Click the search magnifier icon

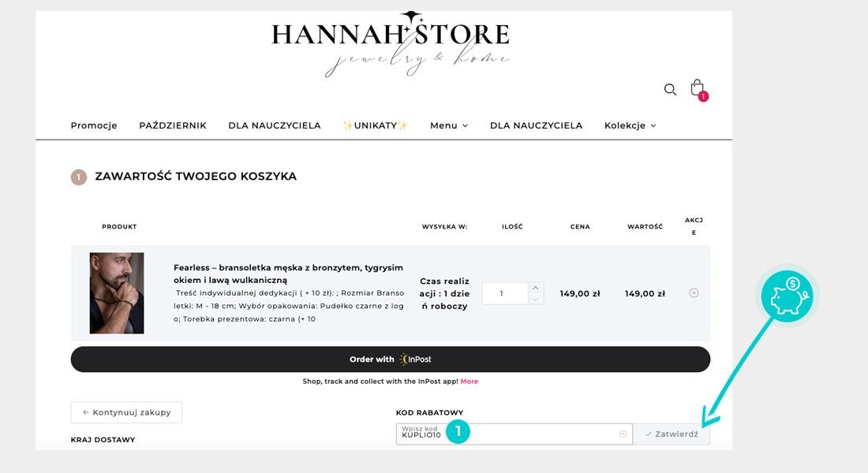click(670, 90)
